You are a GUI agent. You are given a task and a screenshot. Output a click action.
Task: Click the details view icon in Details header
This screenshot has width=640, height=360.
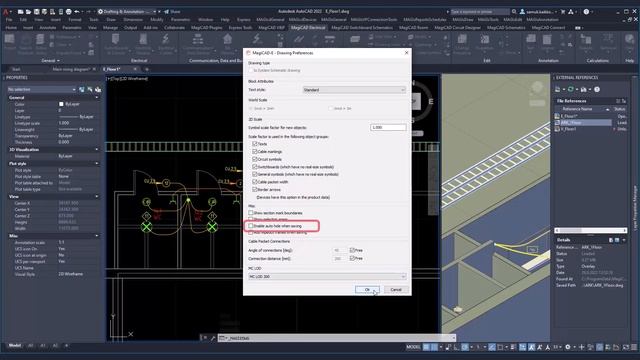click(611, 240)
